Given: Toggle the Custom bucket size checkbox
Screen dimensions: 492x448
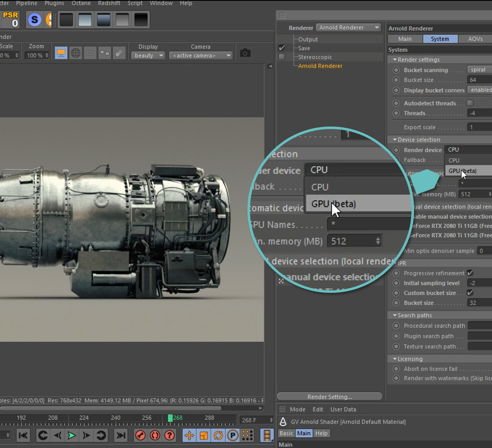Looking at the screenshot, I should (x=470, y=293).
